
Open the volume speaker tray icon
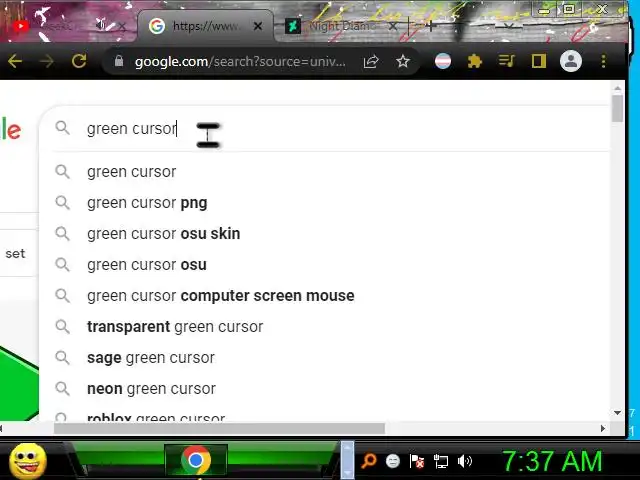click(464, 461)
